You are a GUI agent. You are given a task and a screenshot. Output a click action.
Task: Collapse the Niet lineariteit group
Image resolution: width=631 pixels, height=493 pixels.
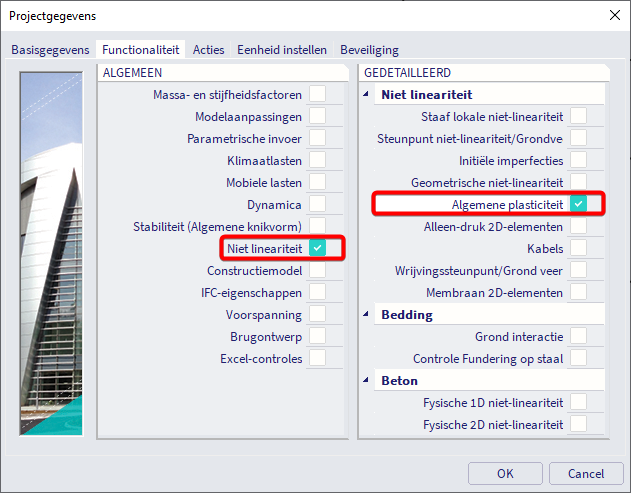(367, 95)
